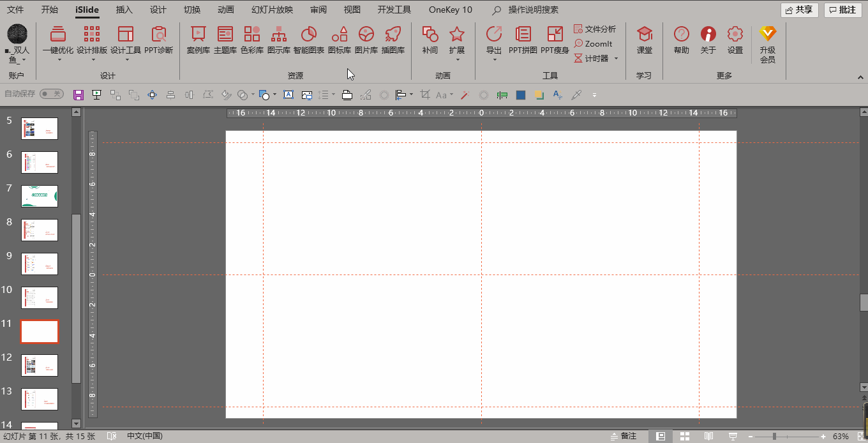Viewport: 868px width, 443px height.
Task: Open iSlide 帮助 help
Action: (x=682, y=40)
